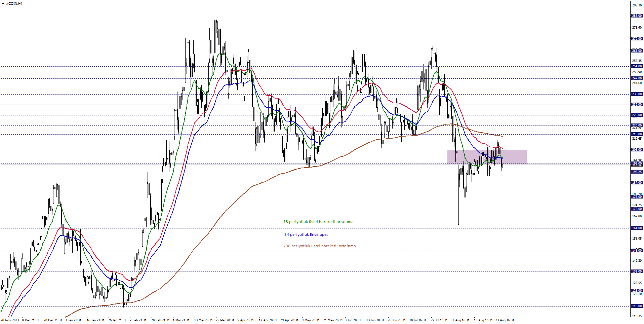The height and width of the screenshot is (324, 644).
Task: Select the purple shaded rectangle zone on chart
Action: click(x=487, y=157)
